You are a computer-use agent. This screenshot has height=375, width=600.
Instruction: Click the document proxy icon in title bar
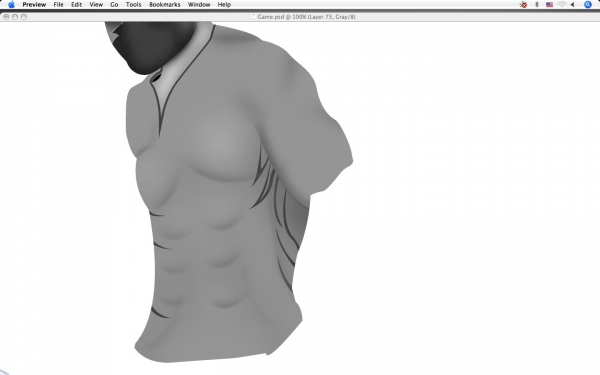[253, 17]
